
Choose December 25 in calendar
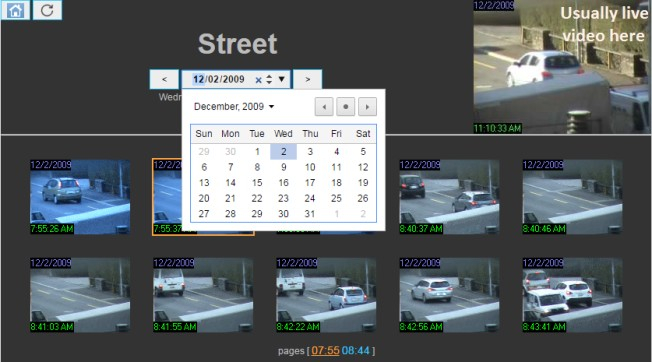336,198
